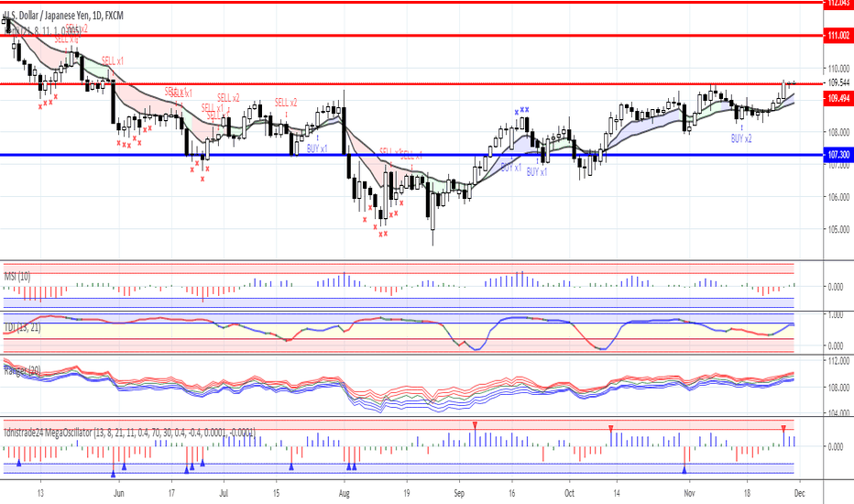The image size is (854, 504).
Task: Click rightmost red triangle in MegaOscillator pane
Action: coord(783,428)
